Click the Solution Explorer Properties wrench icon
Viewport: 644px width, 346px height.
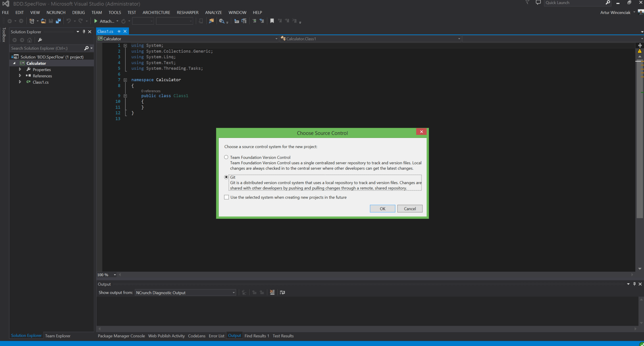40,40
